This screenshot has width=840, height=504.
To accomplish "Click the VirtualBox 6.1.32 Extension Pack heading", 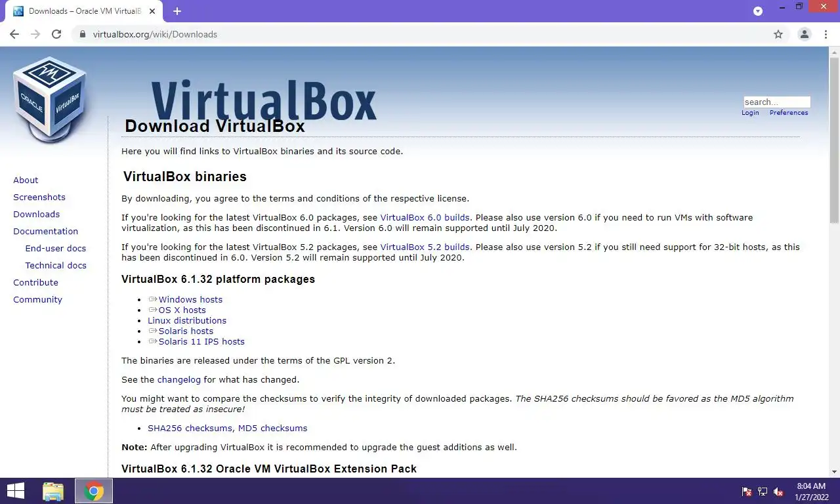I will point(269,469).
